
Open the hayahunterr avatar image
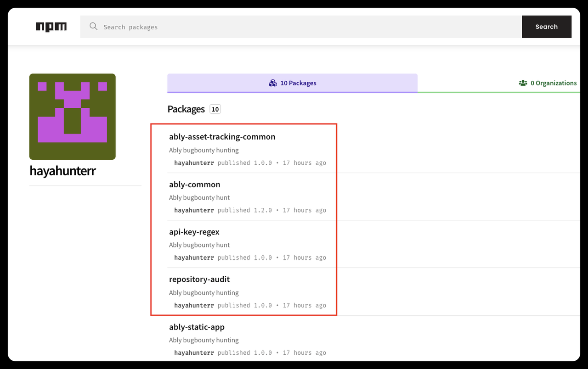(x=73, y=117)
